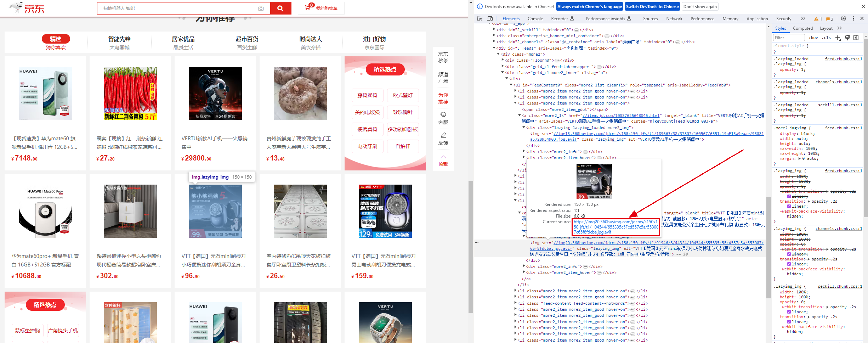Show more Styles sidebar tabs chevron

click(x=839, y=28)
